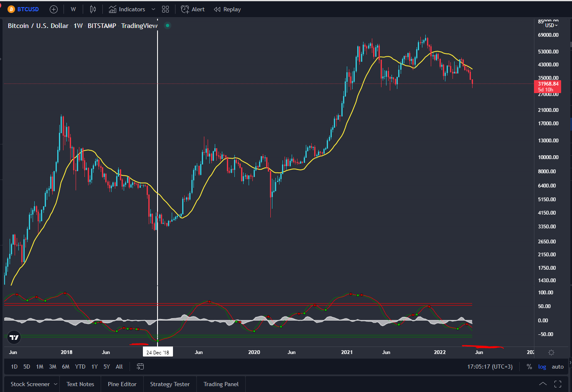Open the Trading Panel tab
572x392 pixels.
221,384
